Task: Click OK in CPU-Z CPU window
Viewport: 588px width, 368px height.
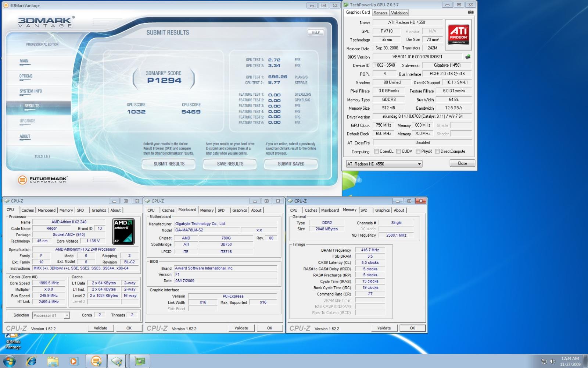Action: [x=129, y=328]
